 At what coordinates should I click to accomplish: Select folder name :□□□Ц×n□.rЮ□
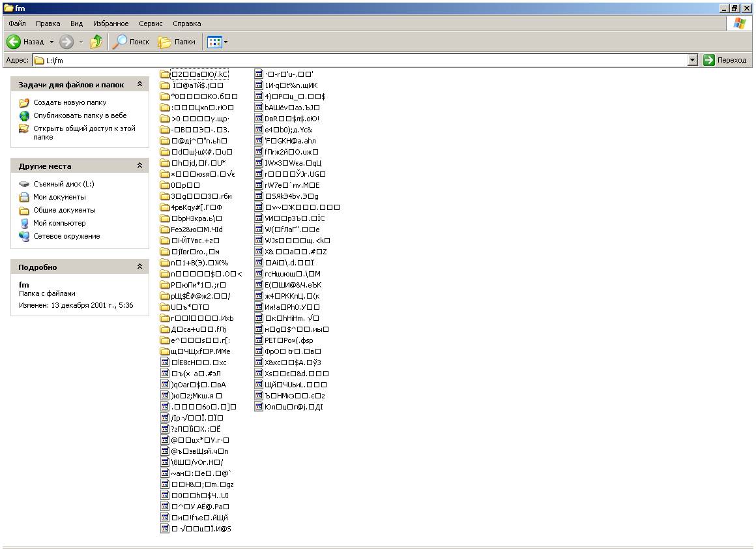point(203,108)
